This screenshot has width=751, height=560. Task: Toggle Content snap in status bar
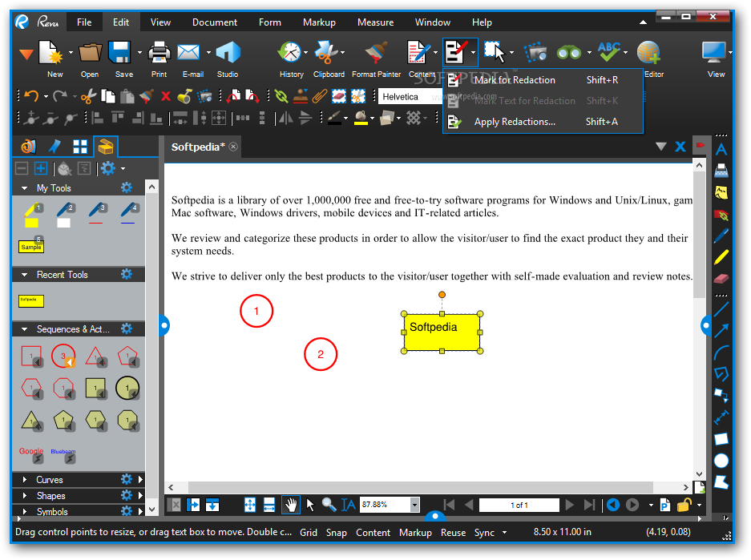coord(373,532)
